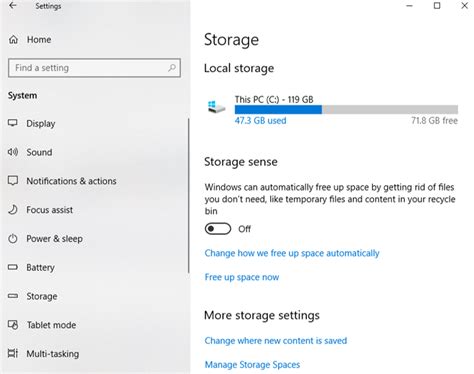
Task: Click the Find a setting search box
Action: pyautogui.click(x=94, y=68)
